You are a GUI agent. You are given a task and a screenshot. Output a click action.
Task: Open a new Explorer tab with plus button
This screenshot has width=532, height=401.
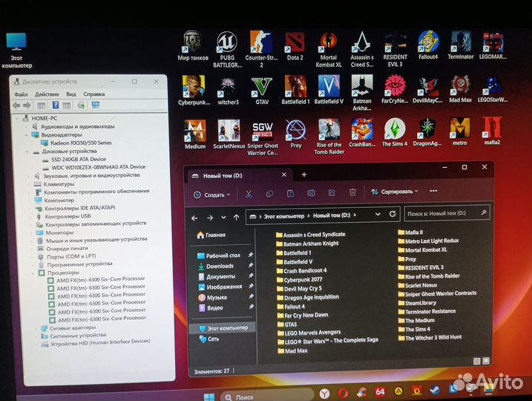pos(303,175)
